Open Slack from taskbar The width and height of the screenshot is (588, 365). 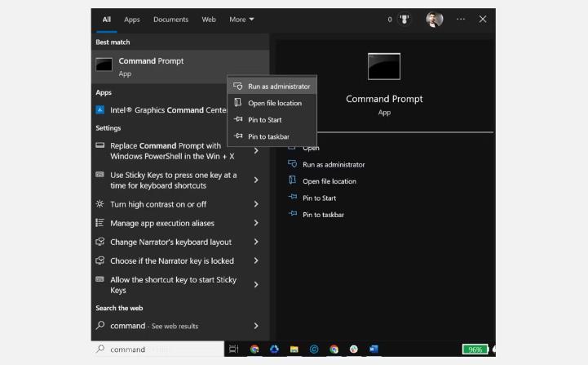coord(354,349)
